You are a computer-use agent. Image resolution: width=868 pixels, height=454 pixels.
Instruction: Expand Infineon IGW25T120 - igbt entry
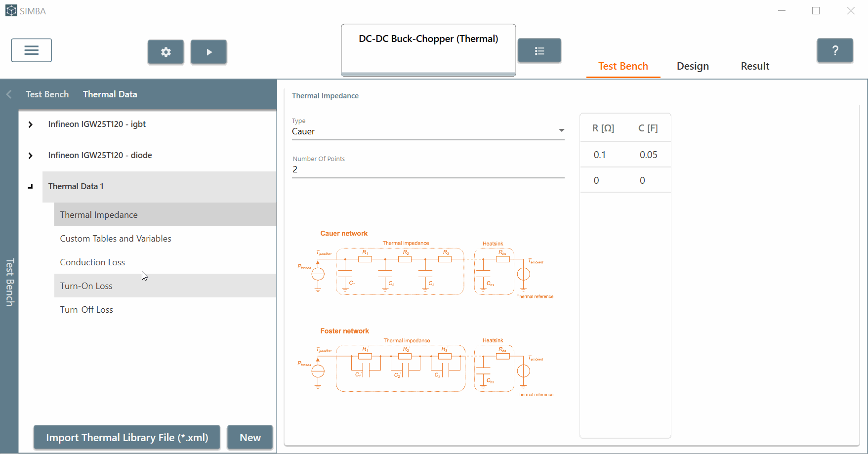click(x=31, y=124)
